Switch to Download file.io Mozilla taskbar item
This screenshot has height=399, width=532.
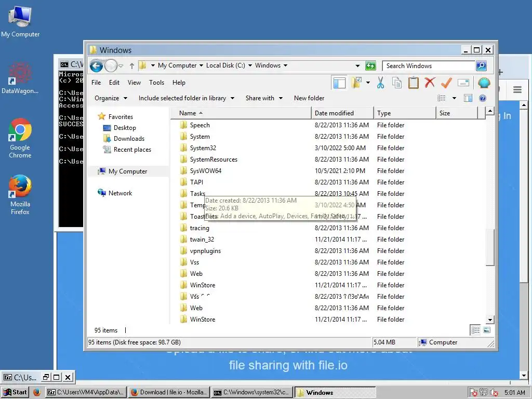click(x=169, y=392)
